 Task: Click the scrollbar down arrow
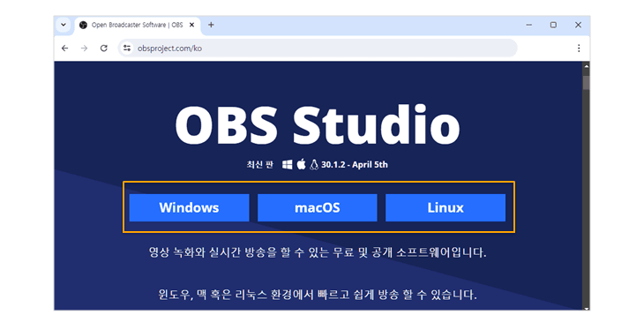[x=586, y=308]
